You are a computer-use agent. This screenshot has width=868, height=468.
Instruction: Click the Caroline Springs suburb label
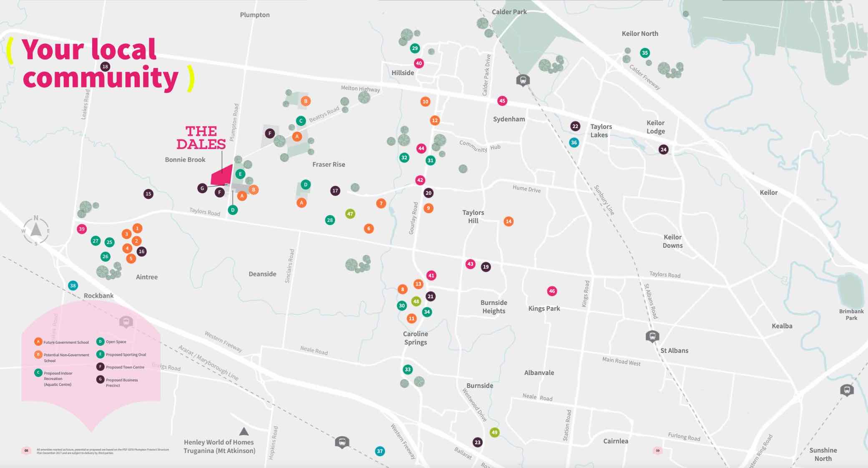[x=415, y=338]
